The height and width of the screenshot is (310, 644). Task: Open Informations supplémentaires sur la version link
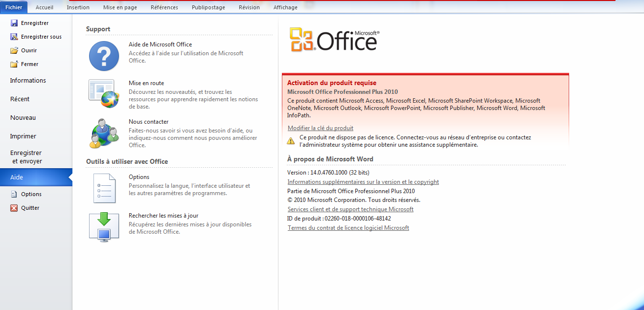tap(363, 182)
